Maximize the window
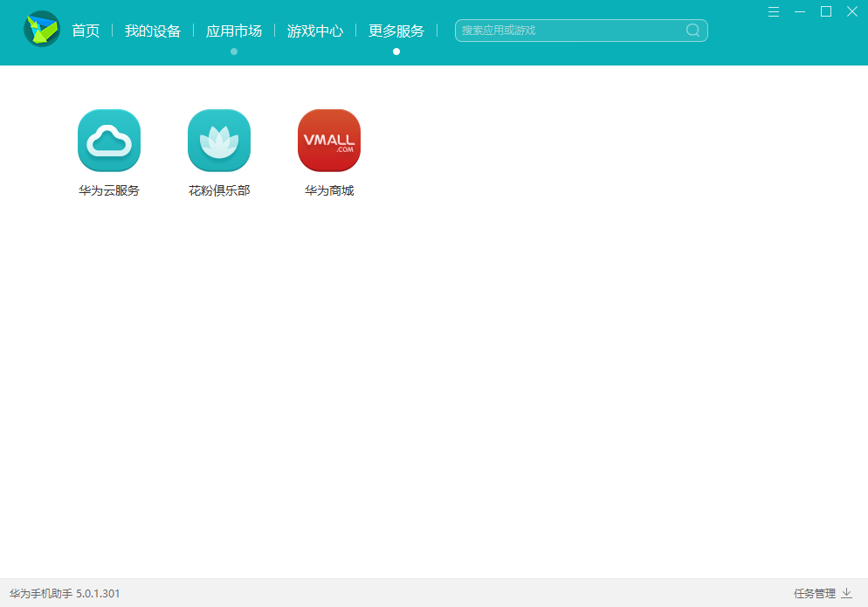Viewport: 868px width, 607px height. pos(826,11)
